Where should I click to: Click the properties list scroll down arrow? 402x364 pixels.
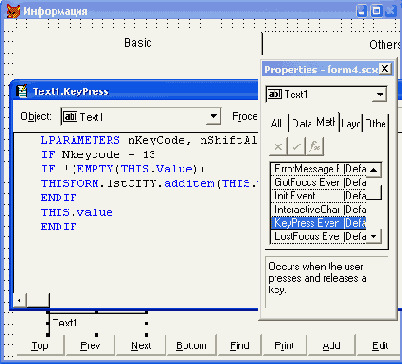pyautogui.click(x=374, y=236)
